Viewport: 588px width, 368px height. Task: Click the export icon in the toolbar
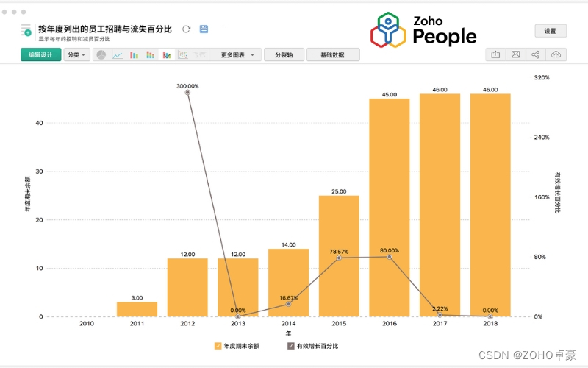point(495,54)
